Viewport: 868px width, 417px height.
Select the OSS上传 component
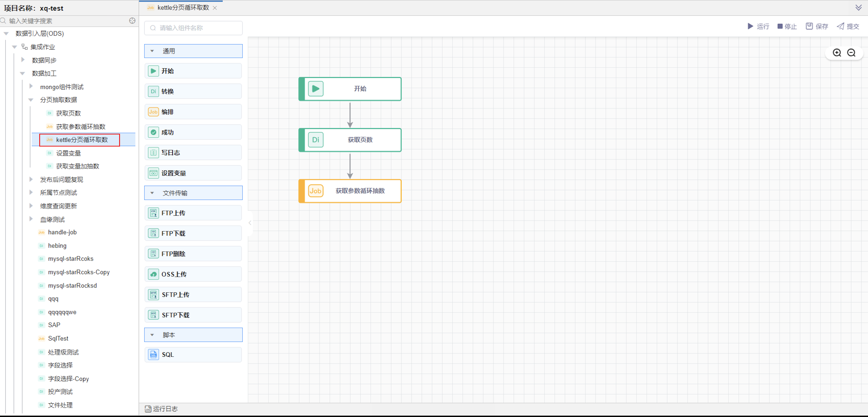click(x=193, y=274)
